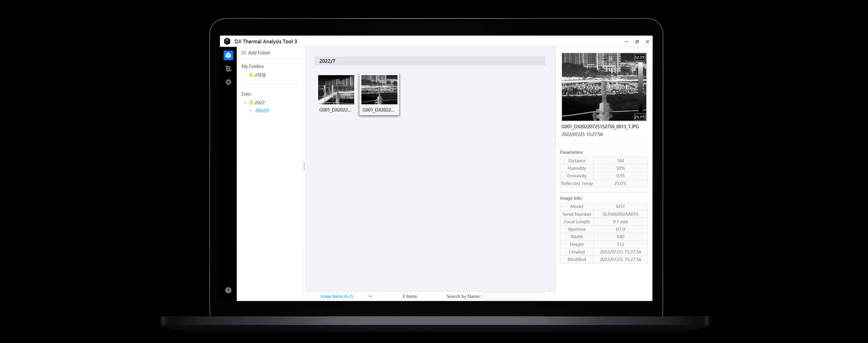Click the DJI Thermal Analysis Tool logo

click(x=227, y=41)
